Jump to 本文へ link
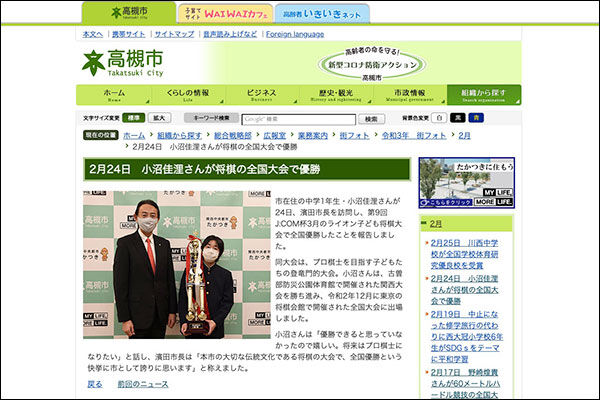This screenshot has height=400, width=600. [93, 34]
